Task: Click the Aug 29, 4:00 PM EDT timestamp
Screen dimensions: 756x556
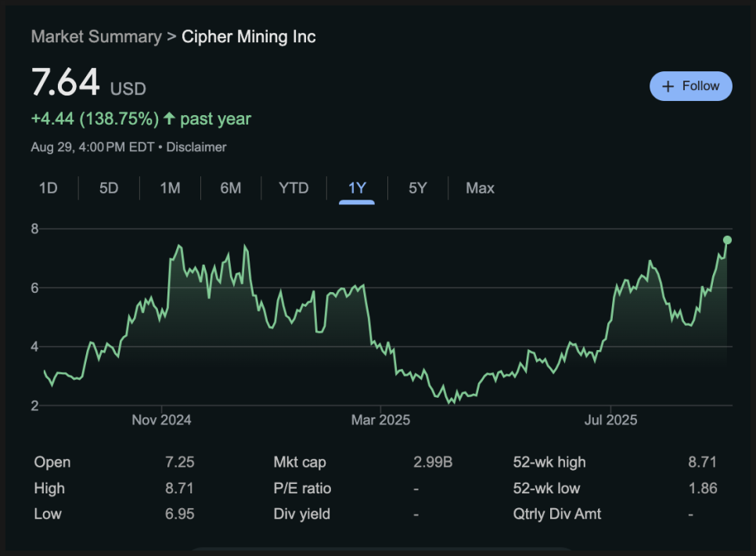Action: (92, 147)
